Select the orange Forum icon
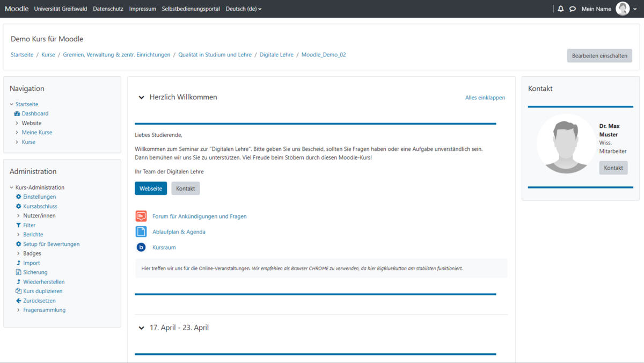 [x=141, y=216]
